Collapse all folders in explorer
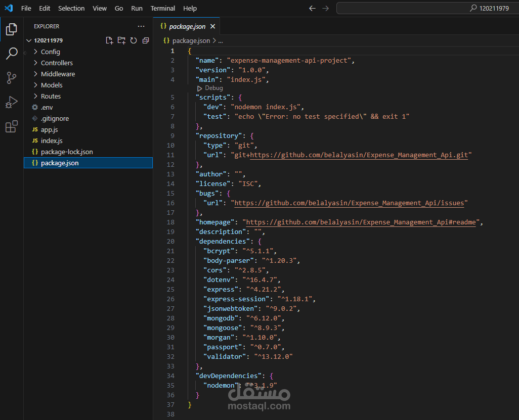519x420 pixels. point(146,40)
